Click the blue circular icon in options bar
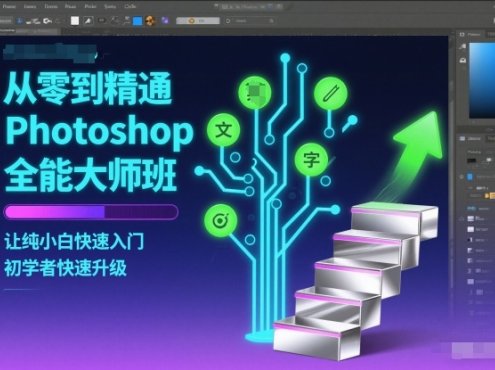The width and height of the screenshot is (495, 370). point(20,21)
